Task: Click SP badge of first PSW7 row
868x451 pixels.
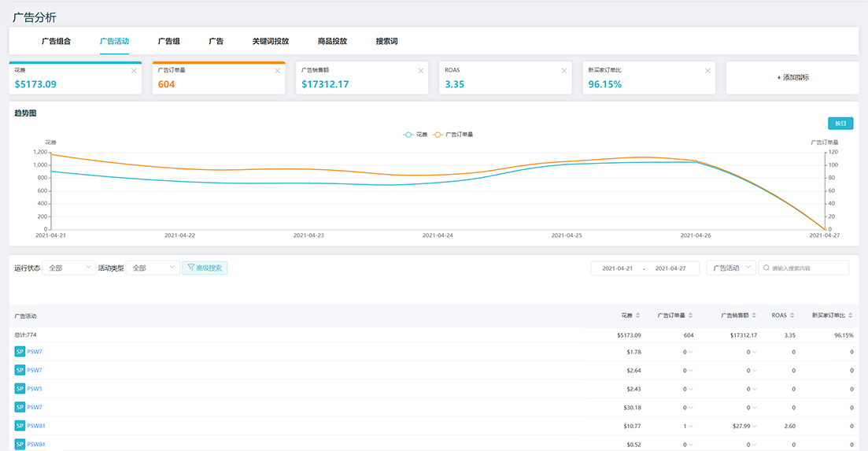Action: coord(20,351)
